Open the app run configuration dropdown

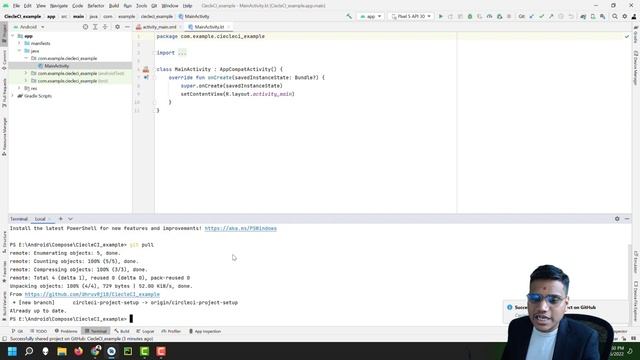[x=370, y=16]
